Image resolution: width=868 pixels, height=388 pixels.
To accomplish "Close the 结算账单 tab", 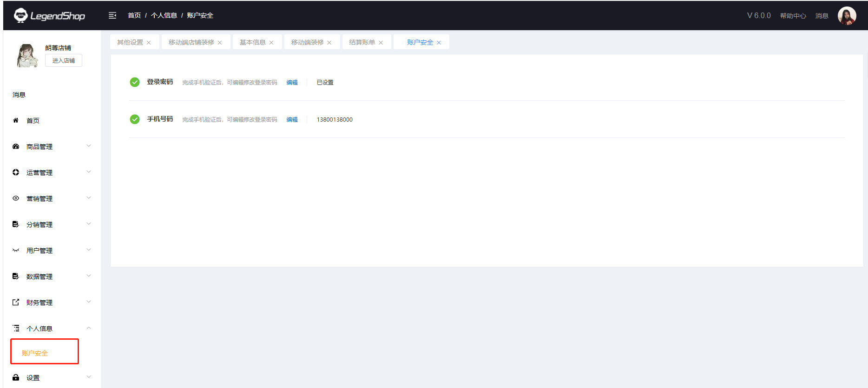I will (x=381, y=43).
